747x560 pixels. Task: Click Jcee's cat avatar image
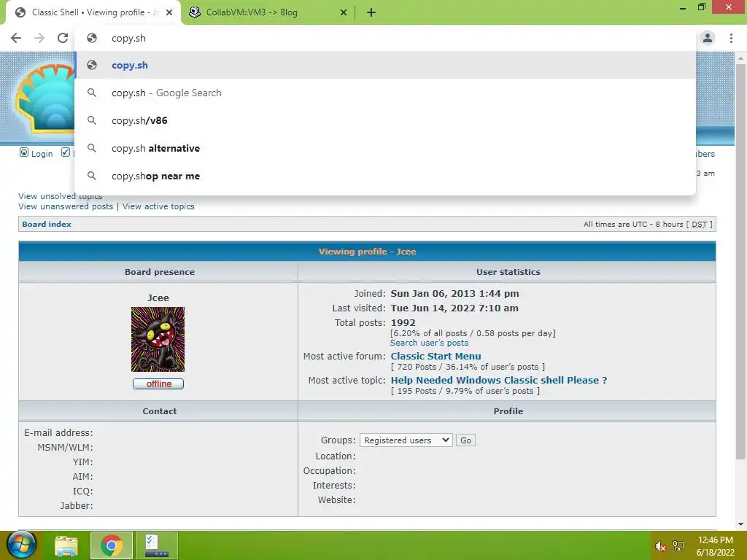point(158,339)
